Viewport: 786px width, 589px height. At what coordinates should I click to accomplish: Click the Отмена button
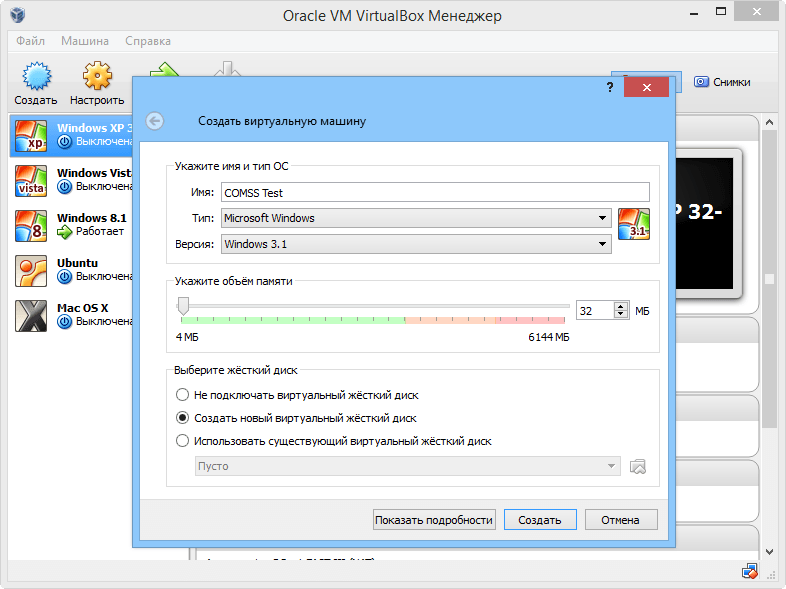621,520
